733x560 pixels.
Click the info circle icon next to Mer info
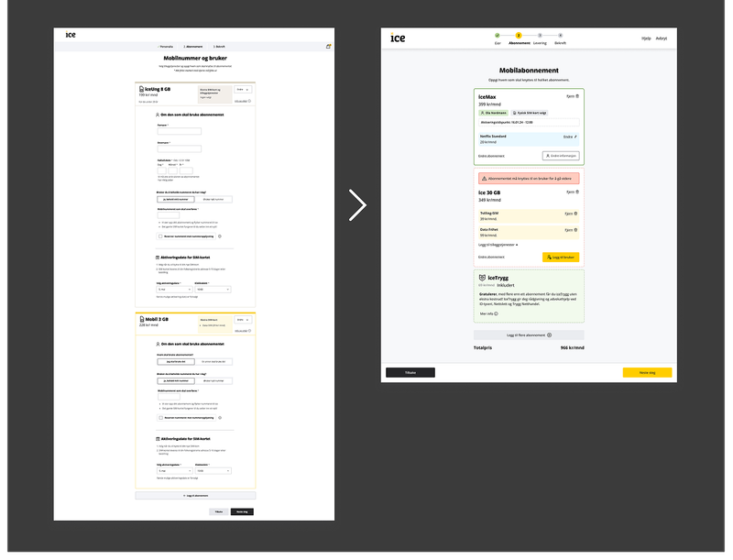click(x=496, y=314)
